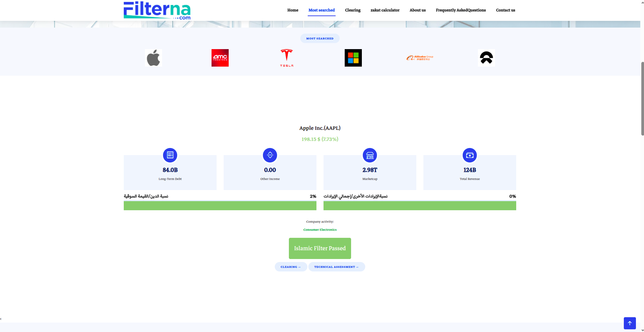Open the Tesla stock logo

(287, 58)
